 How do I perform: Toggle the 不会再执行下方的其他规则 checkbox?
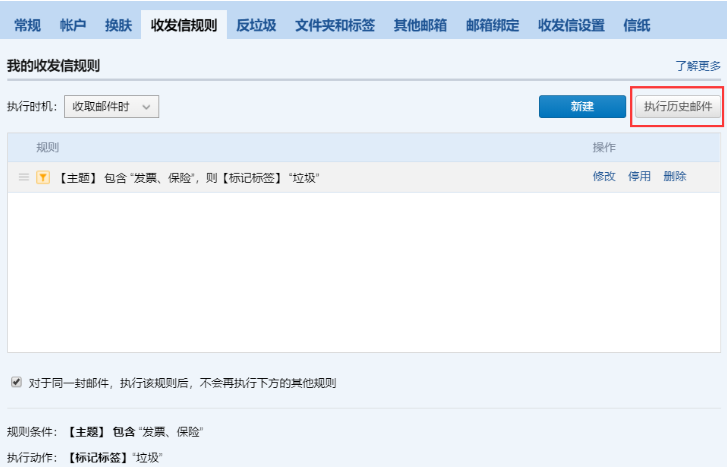[16, 382]
